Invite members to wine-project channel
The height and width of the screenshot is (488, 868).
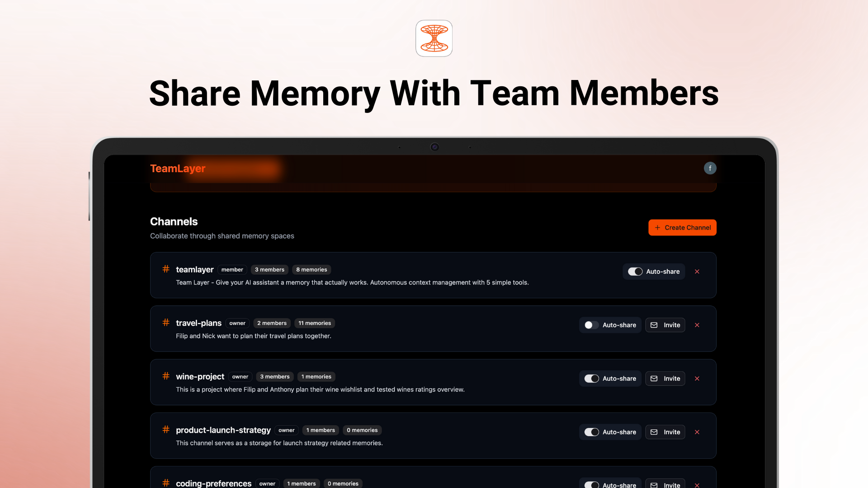click(665, 379)
